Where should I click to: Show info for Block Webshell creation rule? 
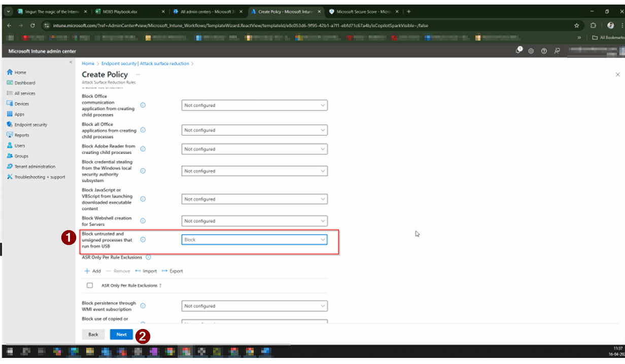(143, 221)
